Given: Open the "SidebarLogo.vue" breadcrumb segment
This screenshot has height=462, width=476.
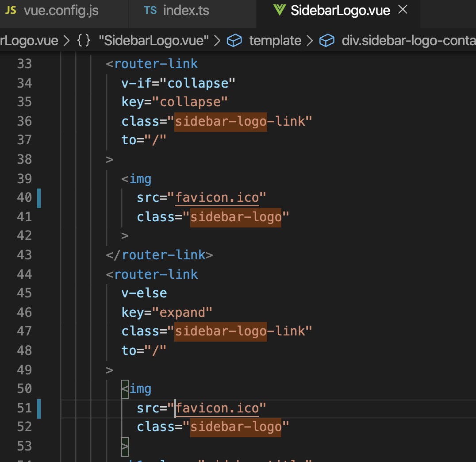Looking at the screenshot, I should 154,40.
